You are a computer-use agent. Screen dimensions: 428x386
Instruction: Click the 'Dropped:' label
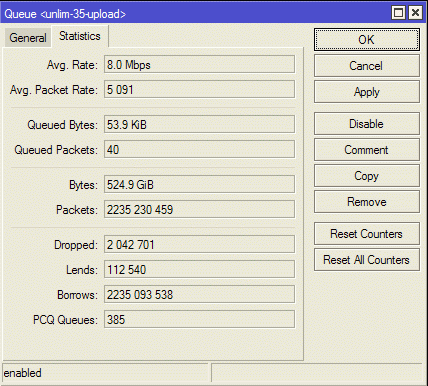(x=76, y=245)
